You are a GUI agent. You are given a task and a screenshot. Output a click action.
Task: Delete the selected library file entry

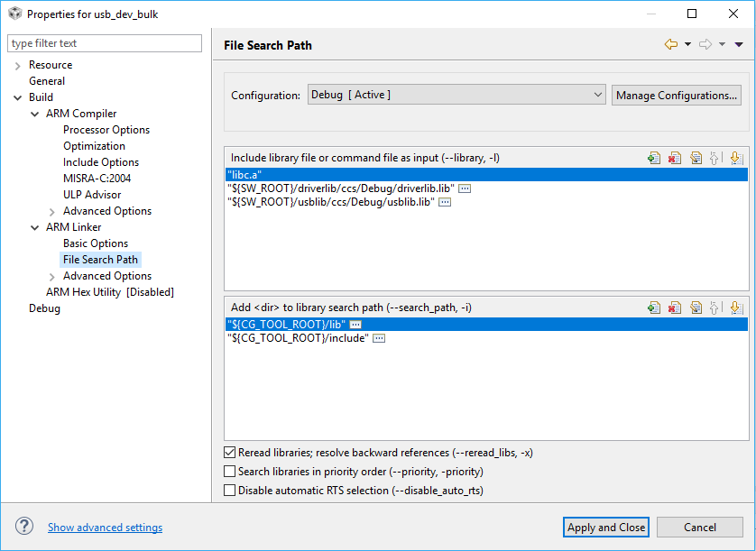(x=675, y=158)
